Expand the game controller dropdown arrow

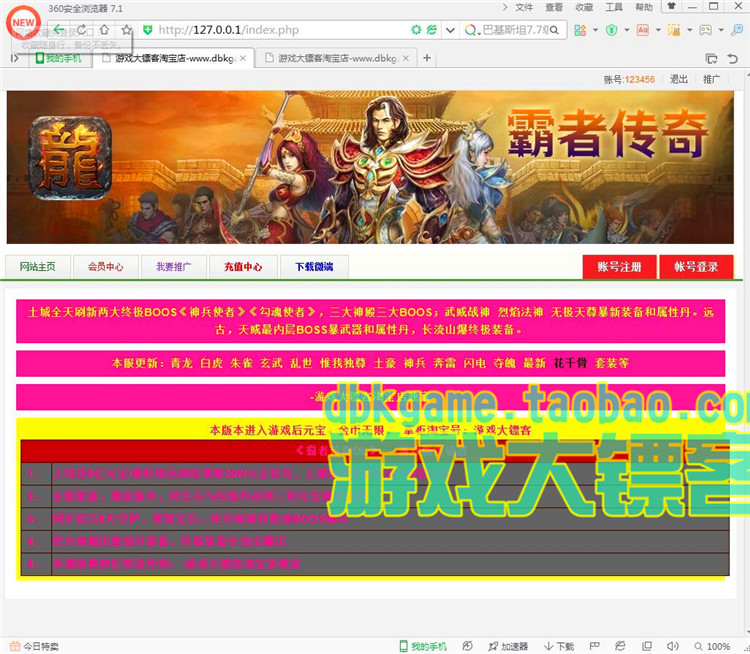(x=721, y=30)
